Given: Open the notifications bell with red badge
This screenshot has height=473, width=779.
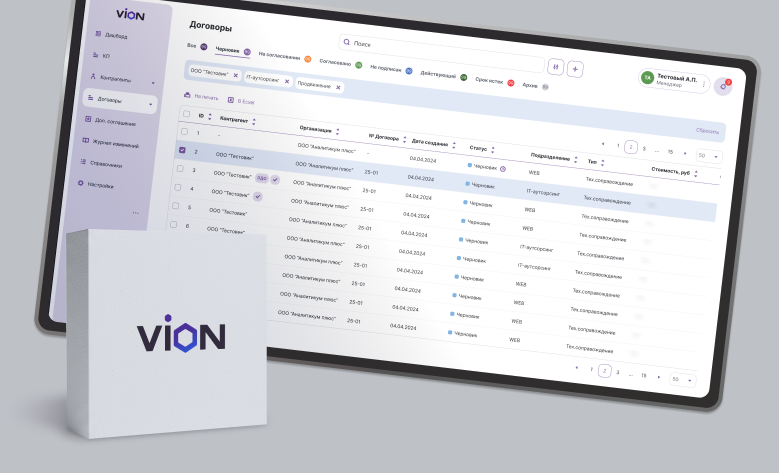Looking at the screenshot, I should pos(723,86).
